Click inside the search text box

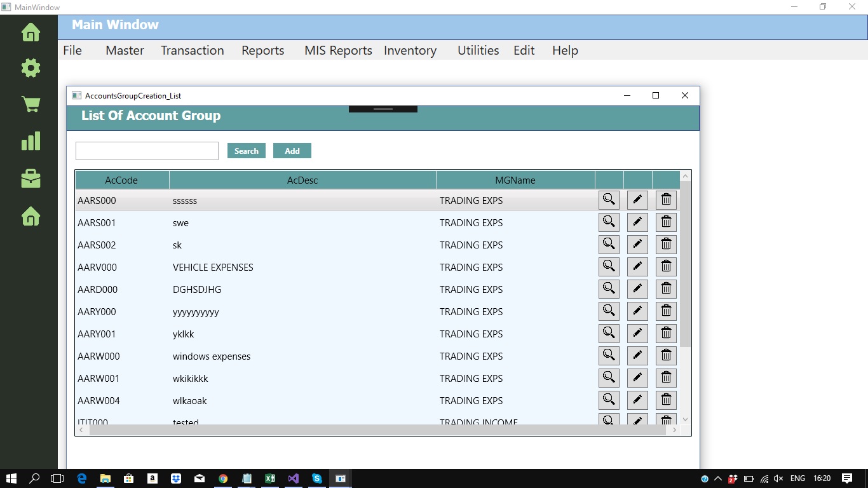tap(146, 151)
